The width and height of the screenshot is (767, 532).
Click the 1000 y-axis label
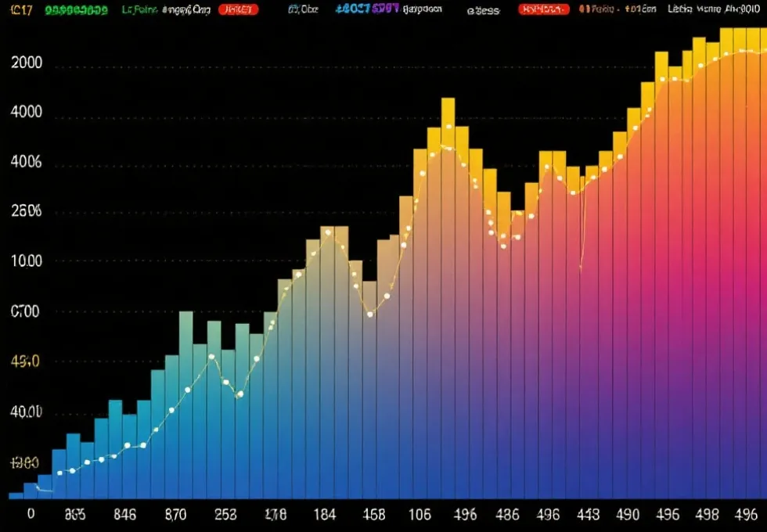point(27,261)
